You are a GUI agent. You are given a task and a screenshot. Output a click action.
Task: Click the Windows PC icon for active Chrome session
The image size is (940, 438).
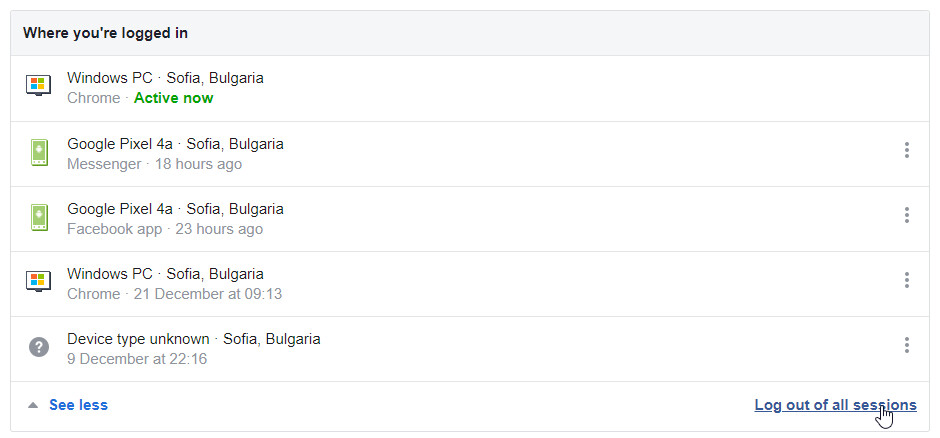[38, 86]
